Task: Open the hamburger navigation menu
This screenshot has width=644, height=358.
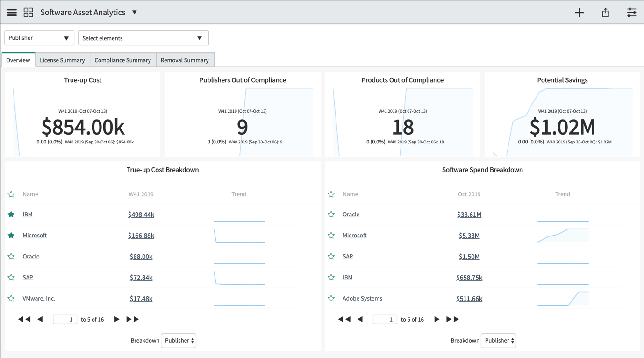Action: 12,13
